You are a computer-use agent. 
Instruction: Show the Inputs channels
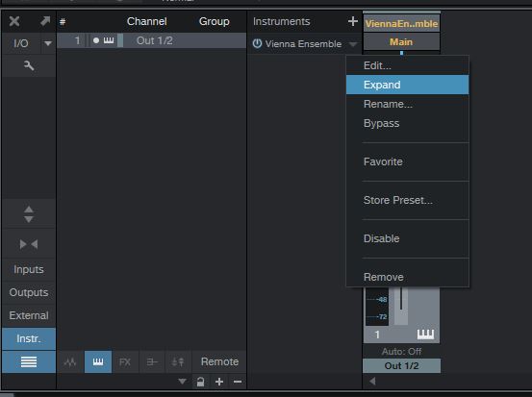[29, 269]
